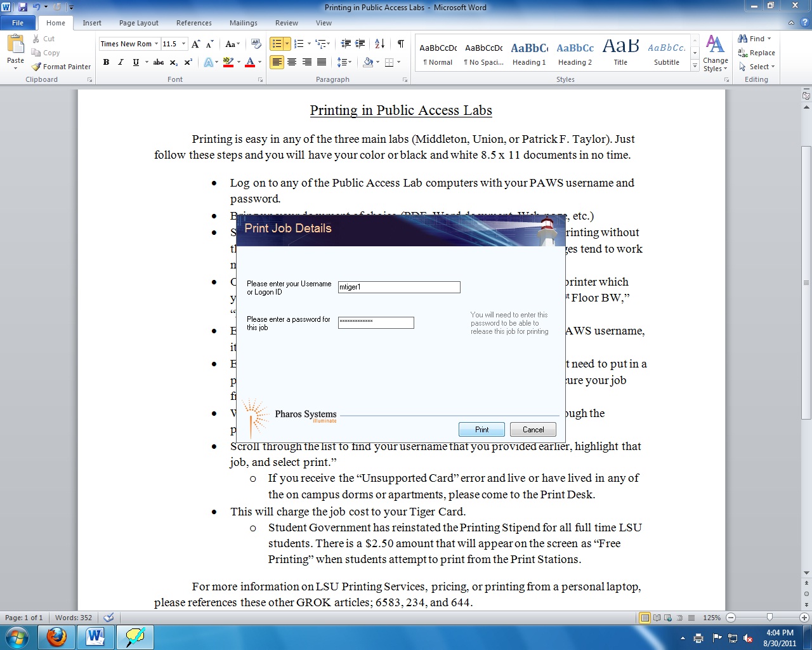Click the Cancel button in dialog

pos(533,430)
